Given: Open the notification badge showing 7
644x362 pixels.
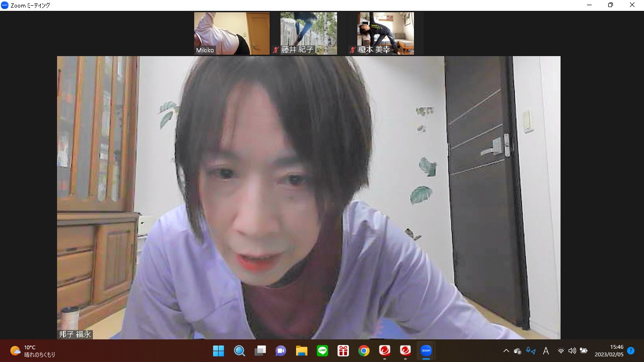Looking at the screenshot, I should pos(631,351).
